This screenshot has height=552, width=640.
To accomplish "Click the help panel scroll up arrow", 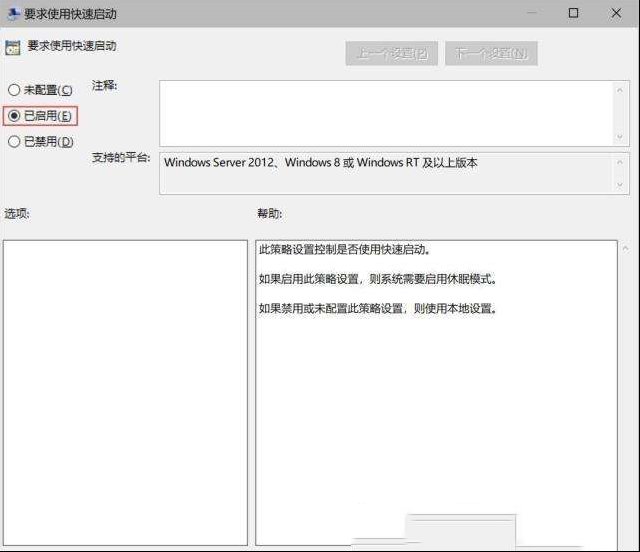I will click(x=625, y=248).
